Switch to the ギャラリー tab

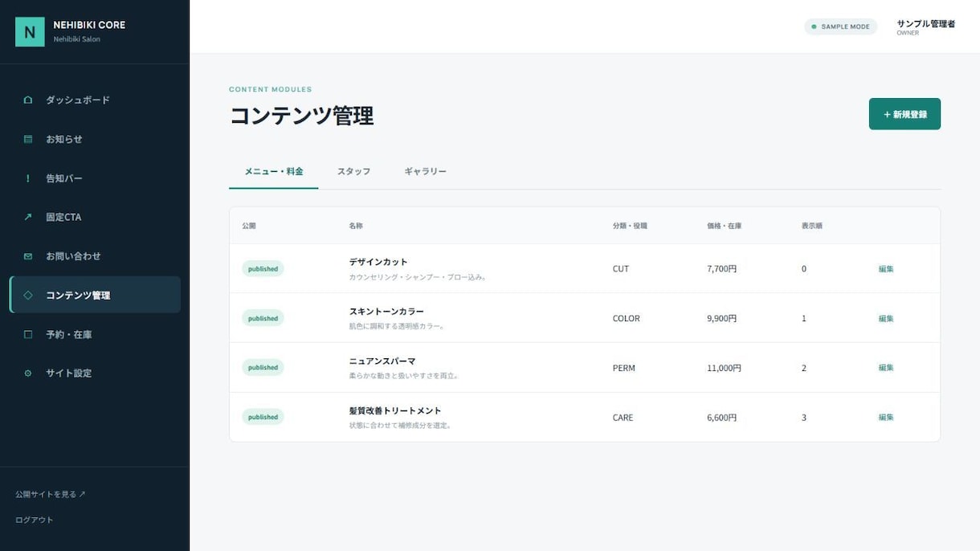[425, 172]
